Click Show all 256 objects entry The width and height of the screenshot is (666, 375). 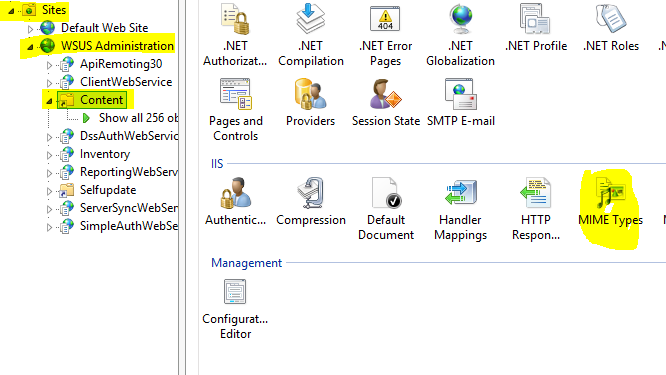tap(138, 118)
